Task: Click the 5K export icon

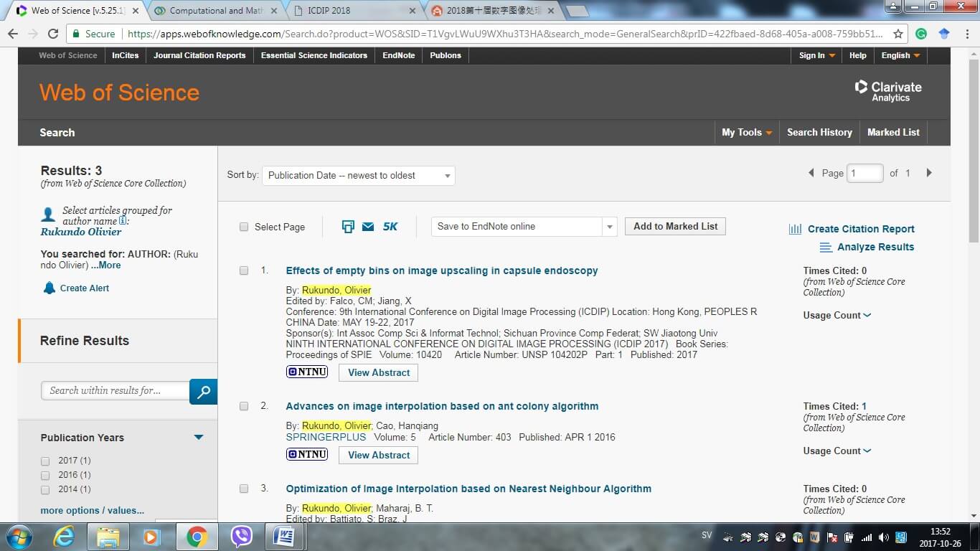Action: click(390, 227)
